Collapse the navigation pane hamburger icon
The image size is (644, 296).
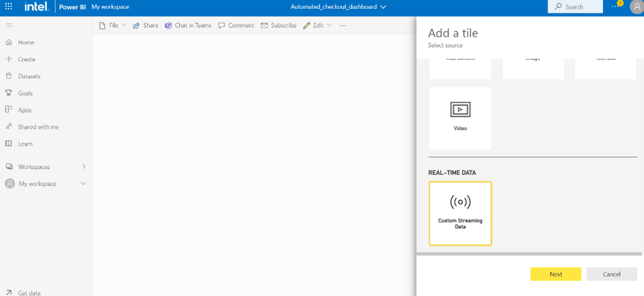coord(9,26)
